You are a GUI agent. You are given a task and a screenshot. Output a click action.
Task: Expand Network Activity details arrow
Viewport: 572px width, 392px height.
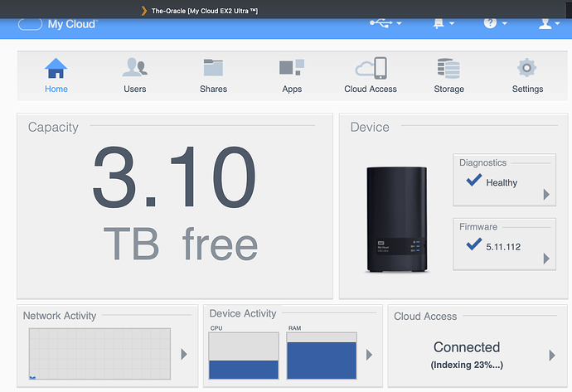pyautogui.click(x=184, y=354)
